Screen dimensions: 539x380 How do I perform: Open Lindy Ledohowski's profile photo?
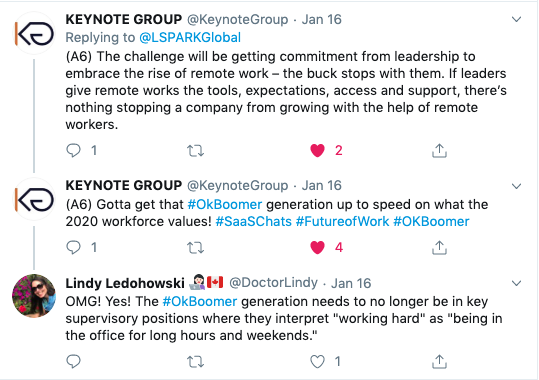(34, 296)
